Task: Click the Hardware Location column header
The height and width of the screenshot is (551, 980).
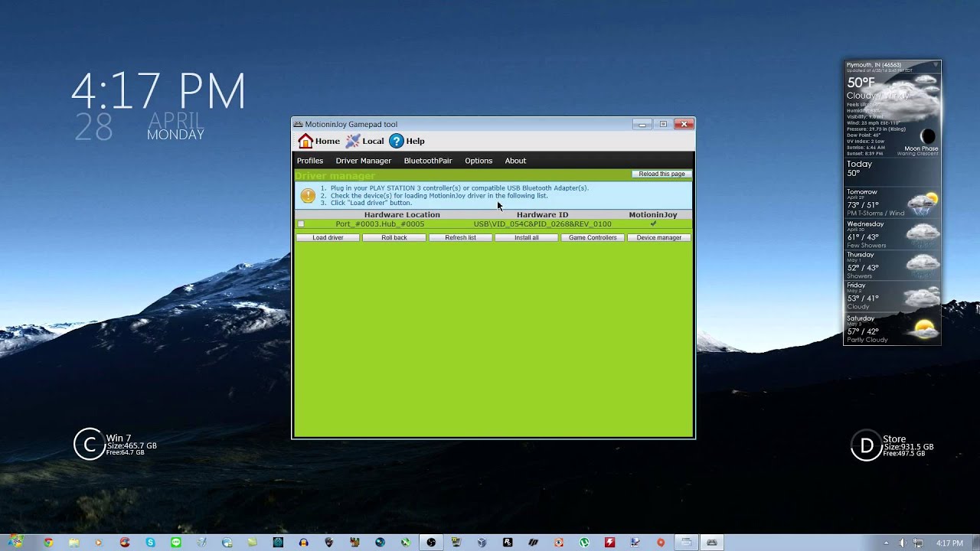Action: point(402,215)
